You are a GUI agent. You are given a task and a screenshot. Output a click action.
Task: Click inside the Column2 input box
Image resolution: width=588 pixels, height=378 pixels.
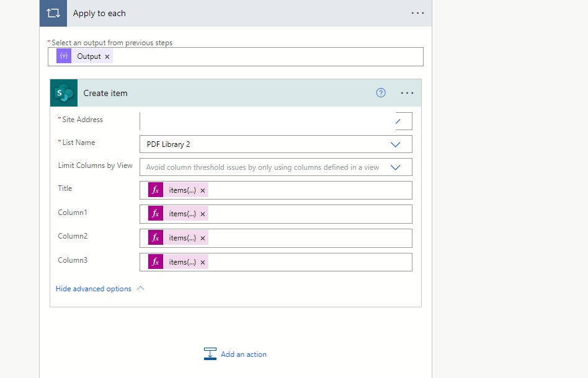pyautogui.click(x=275, y=238)
